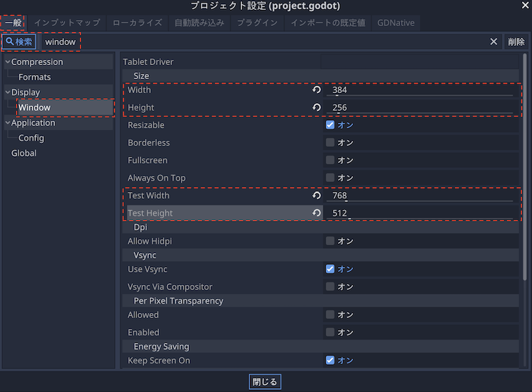Click the 削除 button
The height and width of the screenshot is (392, 532).
tap(516, 42)
